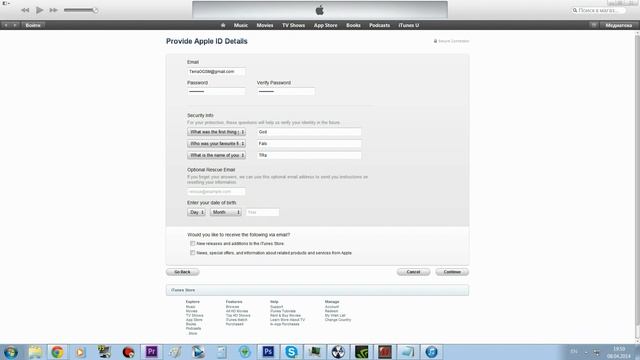Click the Support link under Help
Screen dimensions: 640x360
pyautogui.click(x=276, y=307)
